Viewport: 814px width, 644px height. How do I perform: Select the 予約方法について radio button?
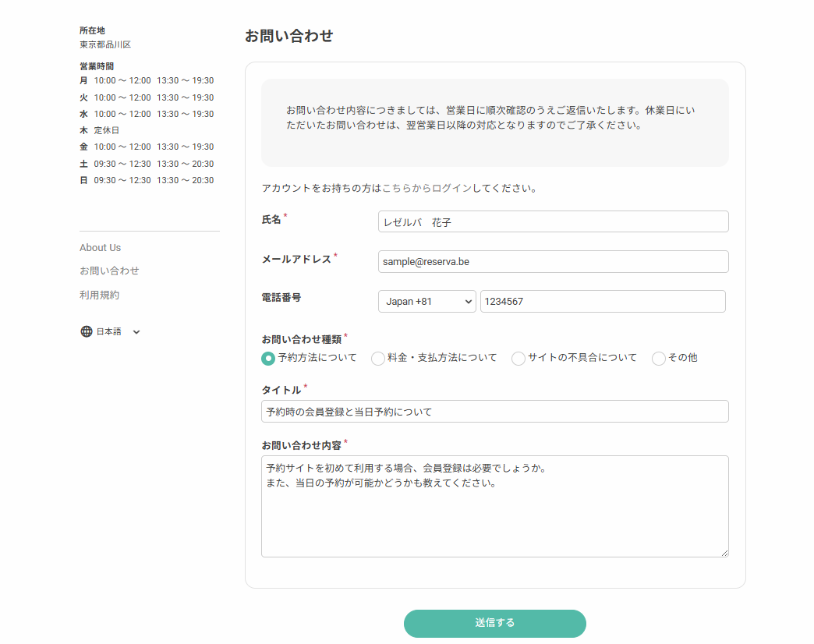click(x=268, y=359)
